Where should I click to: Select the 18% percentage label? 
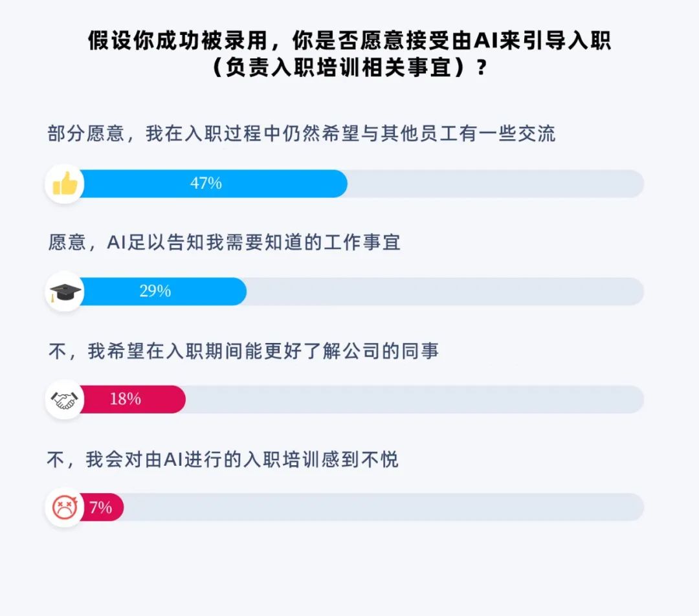pyautogui.click(x=126, y=399)
